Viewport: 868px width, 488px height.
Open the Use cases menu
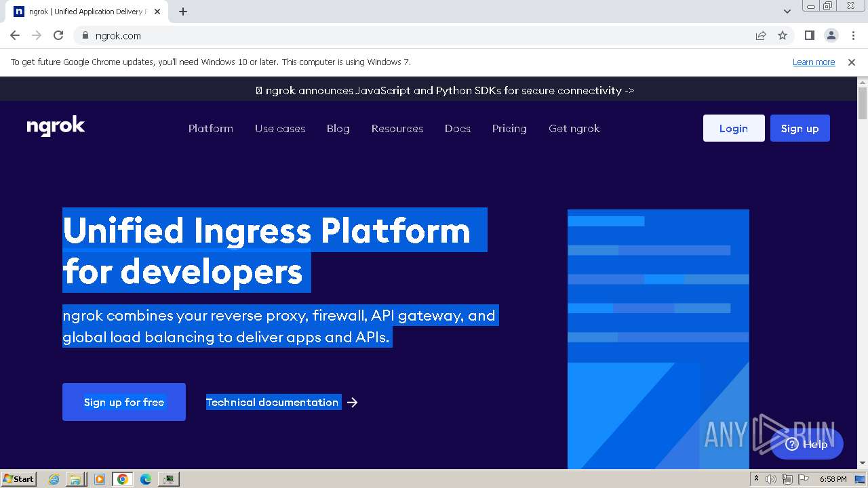pos(280,128)
